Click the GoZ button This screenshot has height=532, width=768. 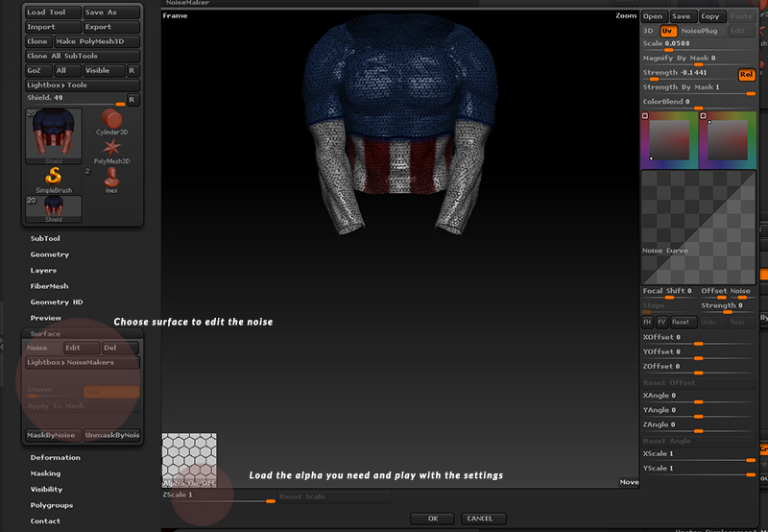(x=38, y=70)
